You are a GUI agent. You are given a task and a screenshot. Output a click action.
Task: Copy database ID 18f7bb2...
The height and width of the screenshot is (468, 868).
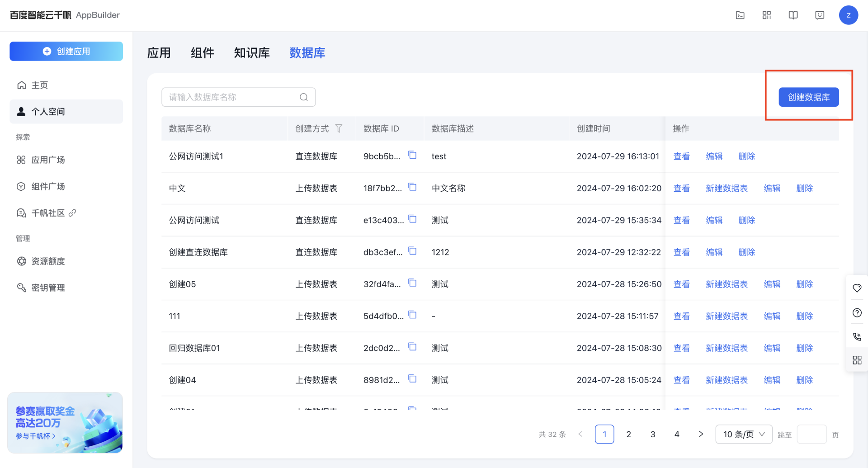(x=412, y=187)
